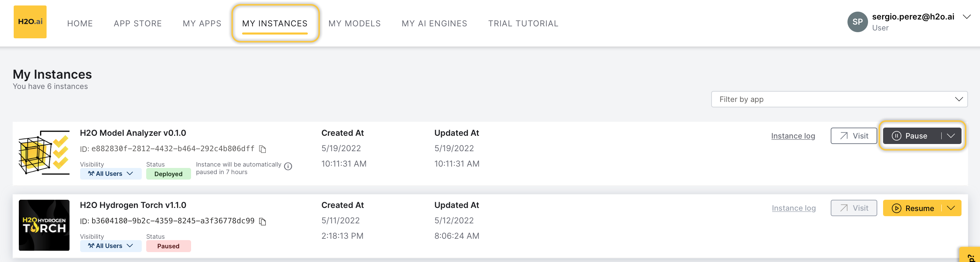980x262 pixels.
Task: Expand the user account menu chevron
Action: pyautogui.click(x=966, y=17)
